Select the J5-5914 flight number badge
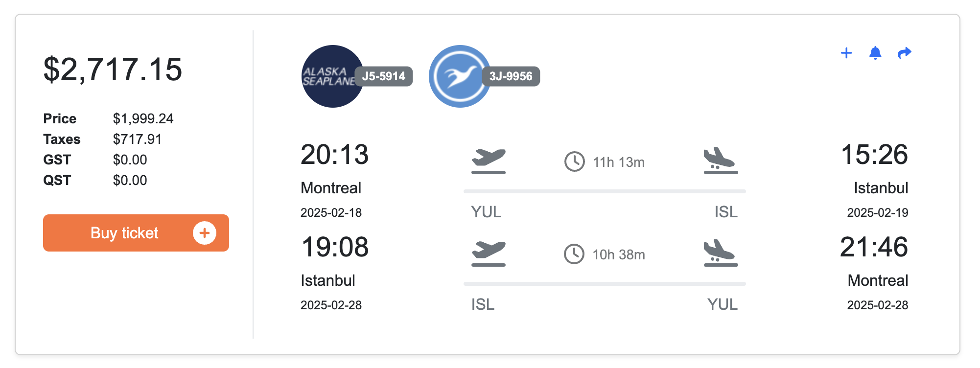 tap(384, 76)
